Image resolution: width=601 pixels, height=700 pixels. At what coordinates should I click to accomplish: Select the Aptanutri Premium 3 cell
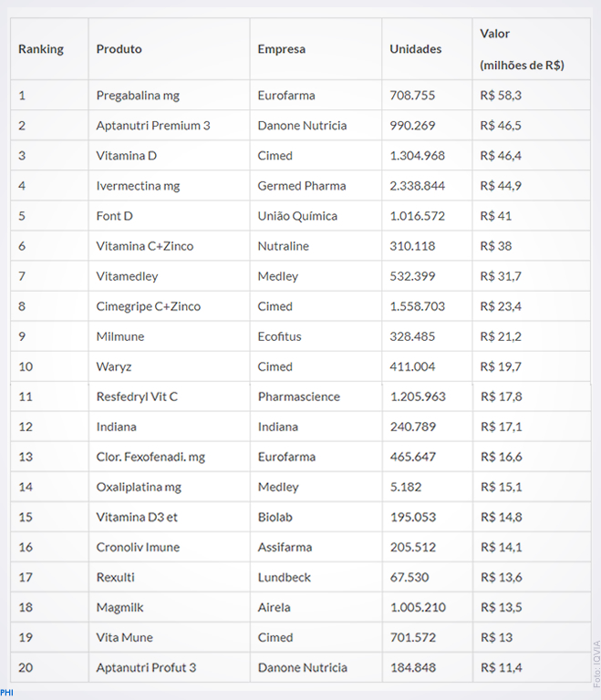click(x=153, y=126)
